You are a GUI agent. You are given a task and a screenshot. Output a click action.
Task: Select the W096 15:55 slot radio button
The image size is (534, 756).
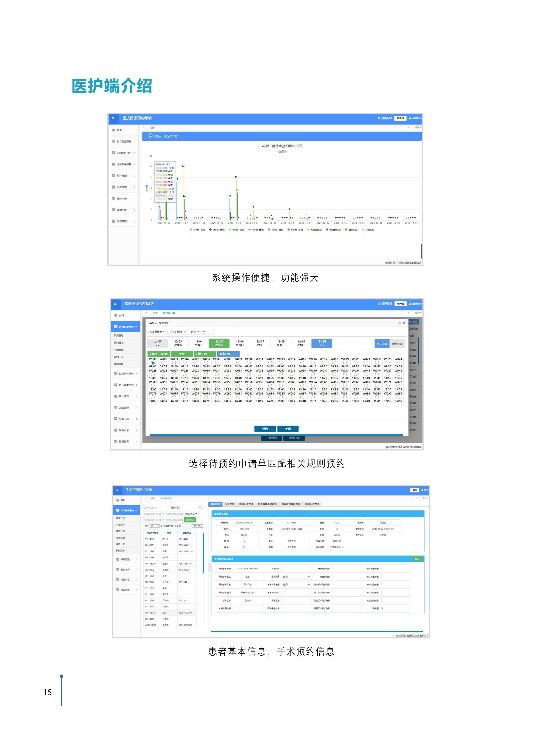[398, 397]
